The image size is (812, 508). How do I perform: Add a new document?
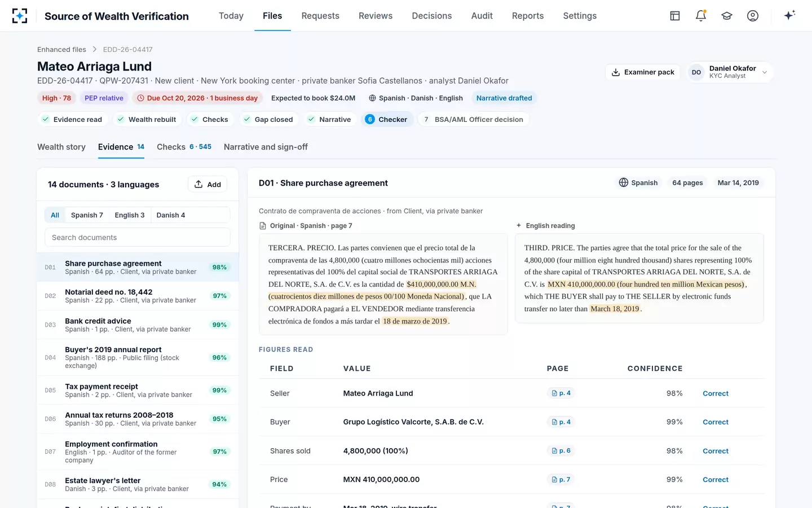click(208, 185)
